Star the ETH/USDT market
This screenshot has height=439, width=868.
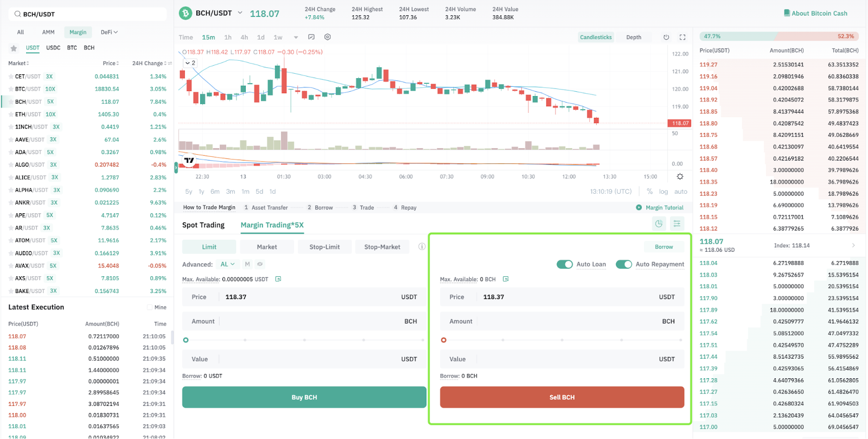click(x=11, y=114)
